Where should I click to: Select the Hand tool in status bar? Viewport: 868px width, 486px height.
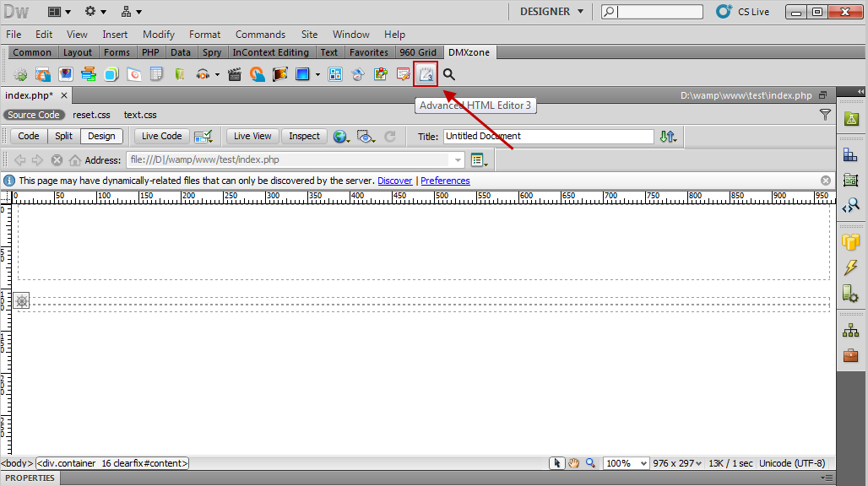tap(573, 463)
